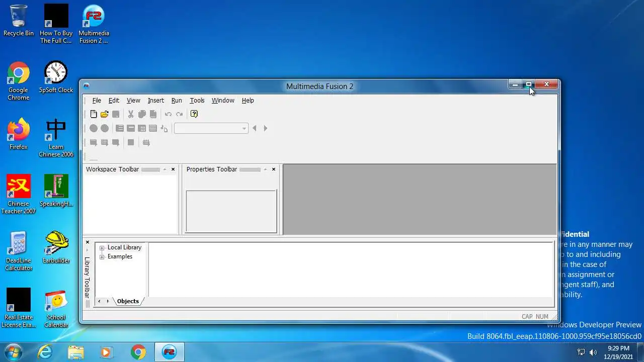
Task: Click the Run Frame icon
Action: click(x=116, y=142)
